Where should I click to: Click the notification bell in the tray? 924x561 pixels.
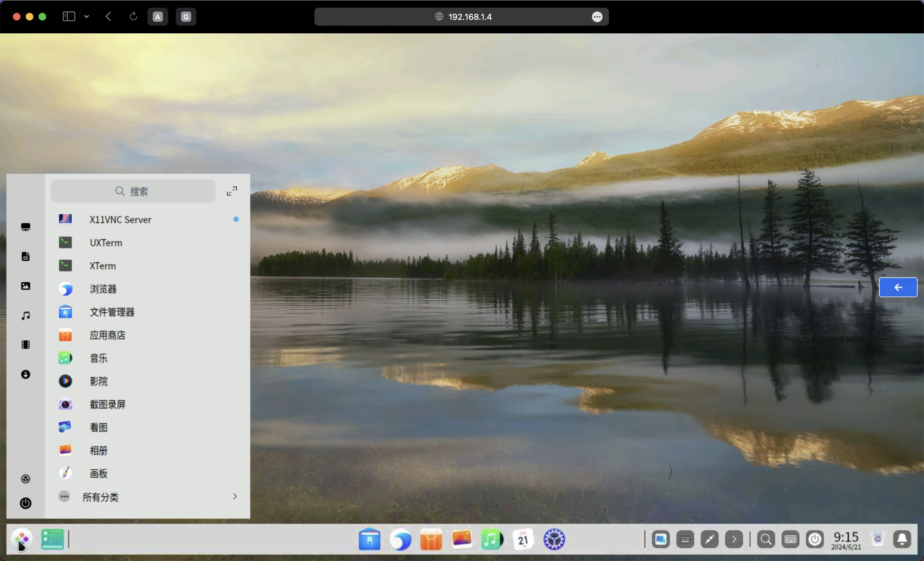902,539
